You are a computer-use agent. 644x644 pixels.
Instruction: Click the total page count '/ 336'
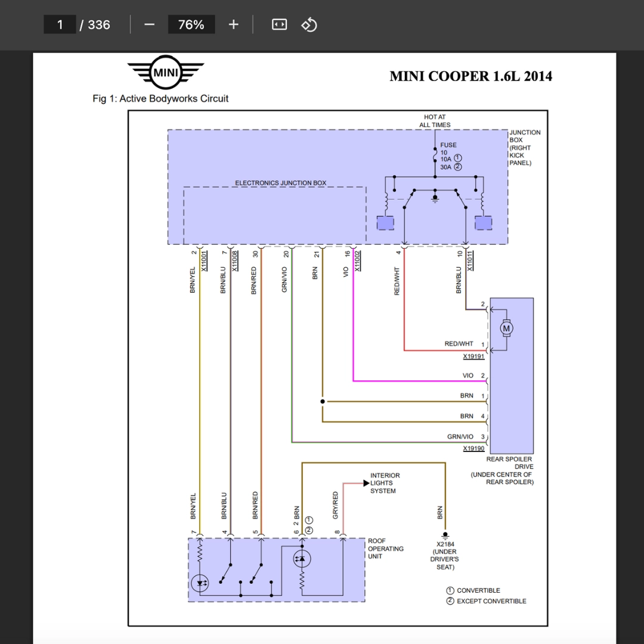point(95,24)
